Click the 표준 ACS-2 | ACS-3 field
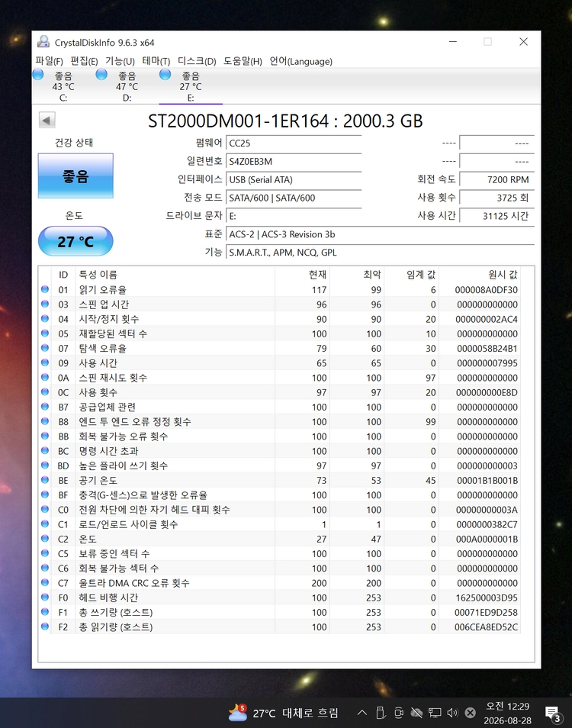The height and width of the screenshot is (728, 572). point(380,234)
